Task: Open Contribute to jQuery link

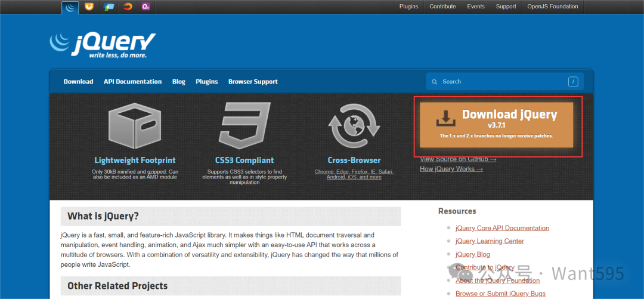Action: pos(485,267)
